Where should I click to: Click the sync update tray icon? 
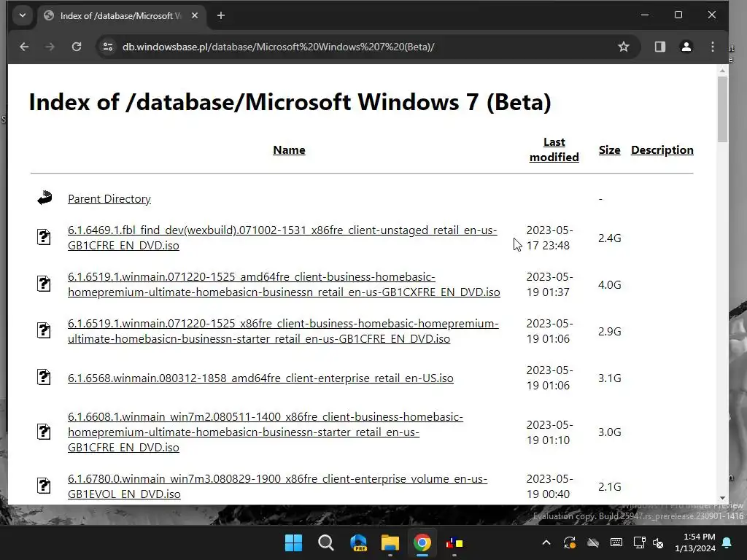[569, 542]
